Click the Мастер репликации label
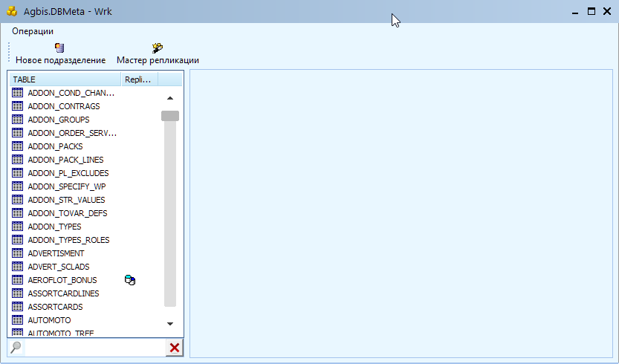619x364 pixels. (158, 60)
